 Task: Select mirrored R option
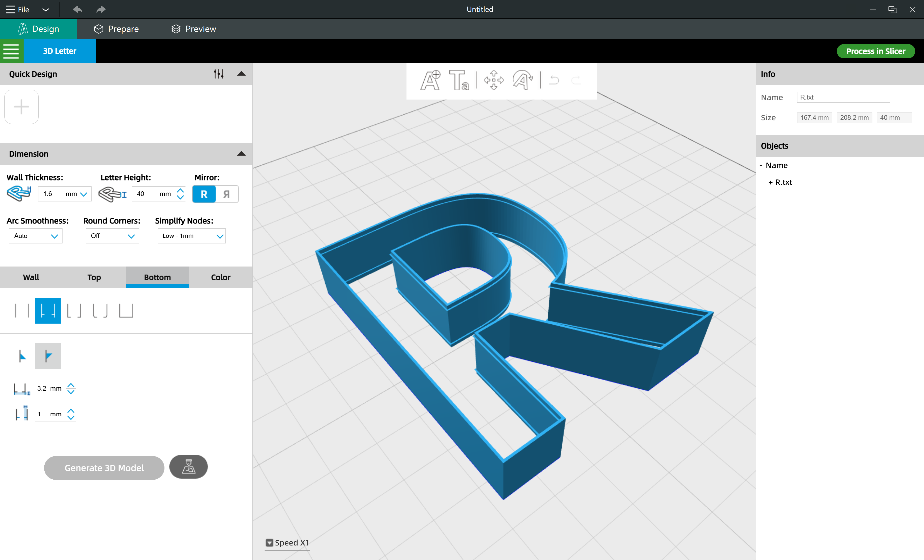[x=226, y=194]
